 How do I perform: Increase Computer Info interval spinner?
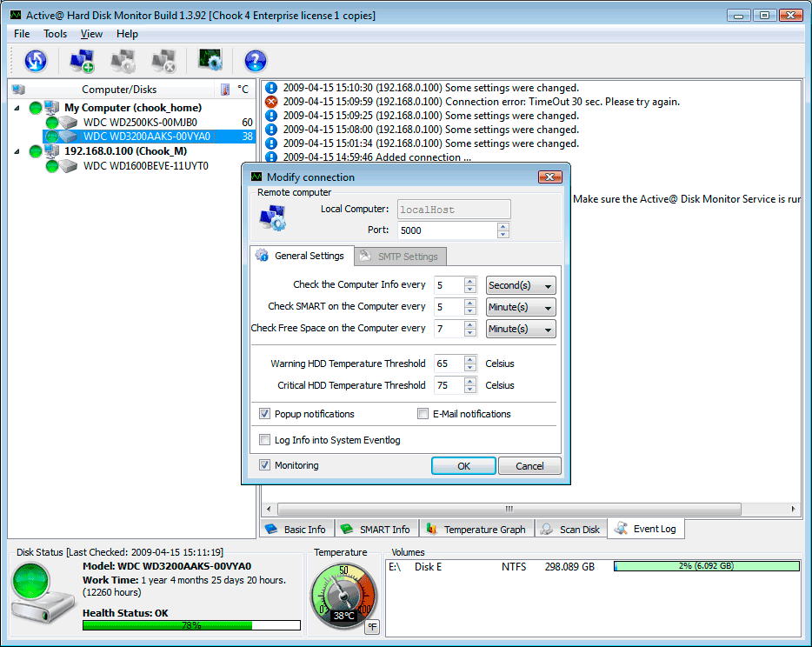(469, 281)
